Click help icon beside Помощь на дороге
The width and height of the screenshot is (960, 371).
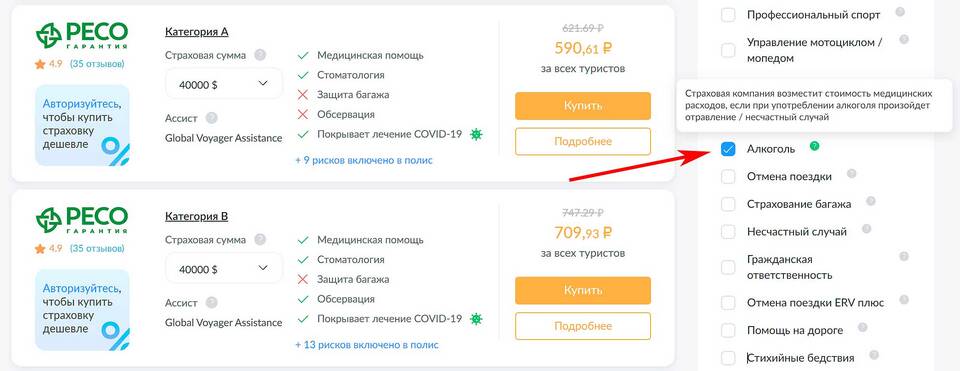[x=863, y=328]
